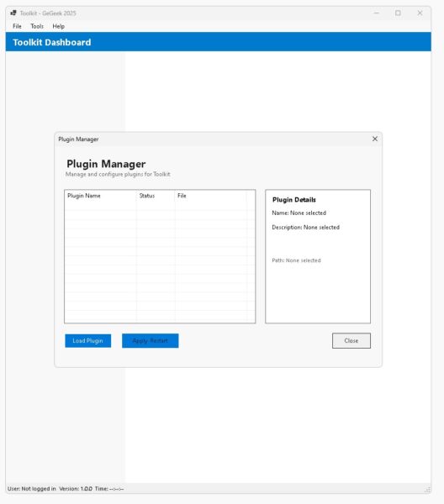Open the File menu
The image size is (444, 504).
tap(17, 26)
